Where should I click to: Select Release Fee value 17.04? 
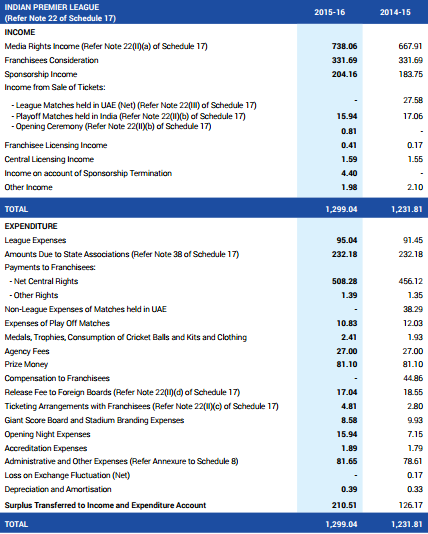[x=347, y=392]
